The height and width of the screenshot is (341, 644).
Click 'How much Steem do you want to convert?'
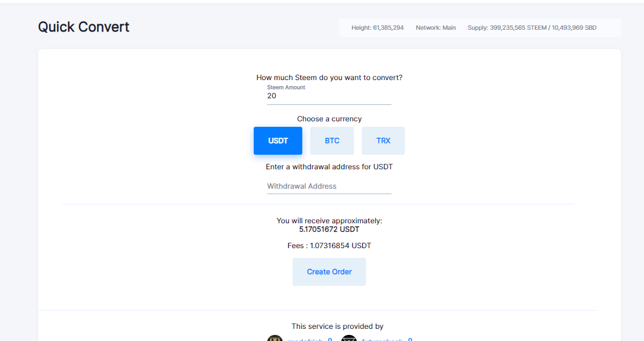(x=330, y=78)
